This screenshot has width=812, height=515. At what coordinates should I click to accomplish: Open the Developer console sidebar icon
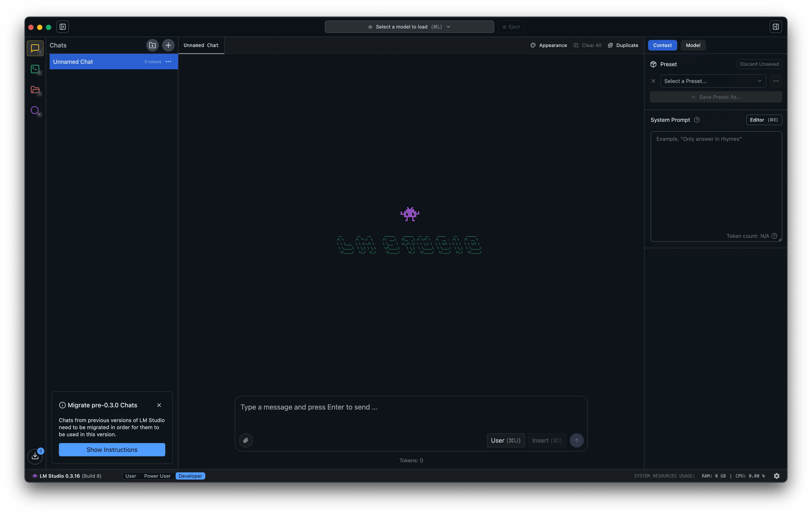35,69
